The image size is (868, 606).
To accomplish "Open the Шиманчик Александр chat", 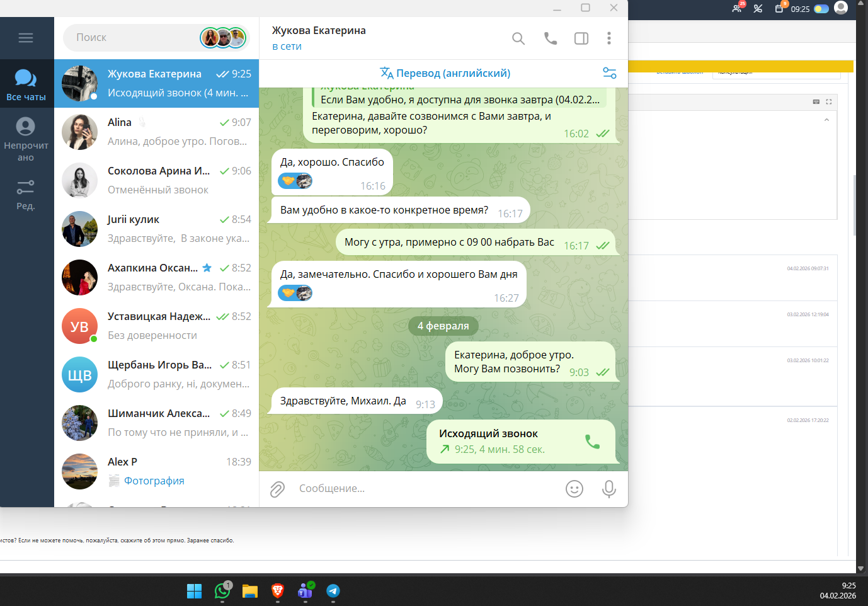I will pos(156,423).
